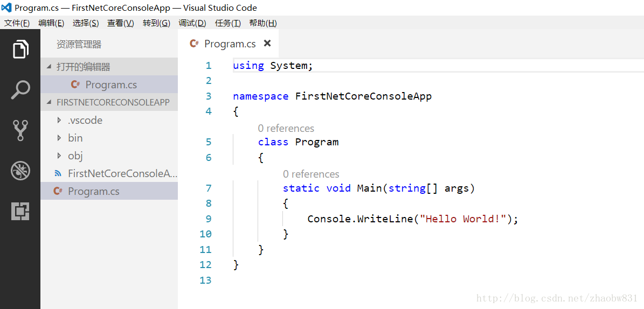Image resolution: width=644 pixels, height=309 pixels.
Task: Select the Program.cs editor tab
Action: coord(228,44)
